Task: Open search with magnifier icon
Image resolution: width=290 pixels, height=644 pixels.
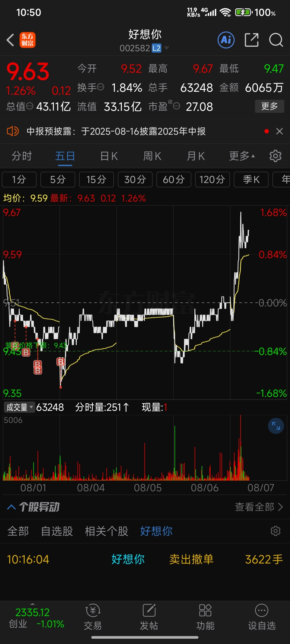Action: coord(276,40)
